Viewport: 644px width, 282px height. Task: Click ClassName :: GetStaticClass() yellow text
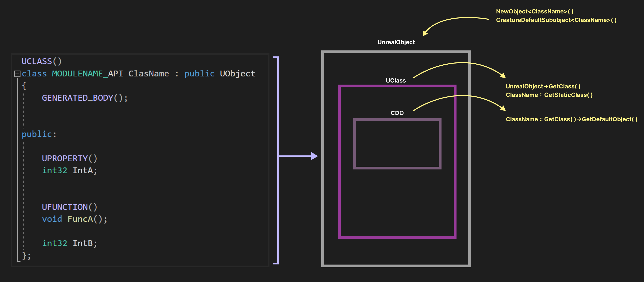coord(549,95)
